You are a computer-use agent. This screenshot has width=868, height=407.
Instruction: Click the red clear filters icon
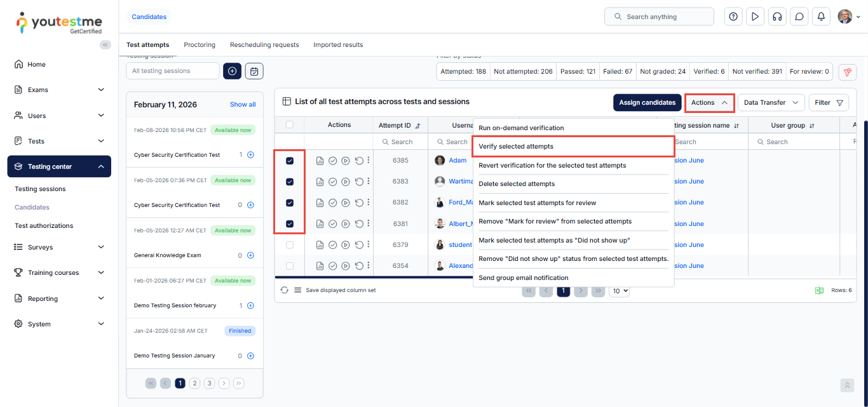(847, 72)
